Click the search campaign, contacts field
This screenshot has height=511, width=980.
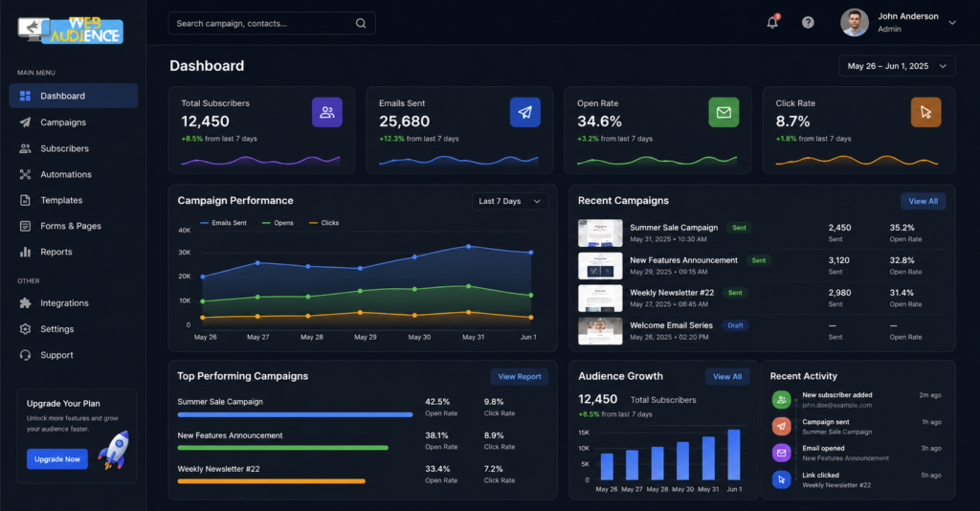(272, 23)
